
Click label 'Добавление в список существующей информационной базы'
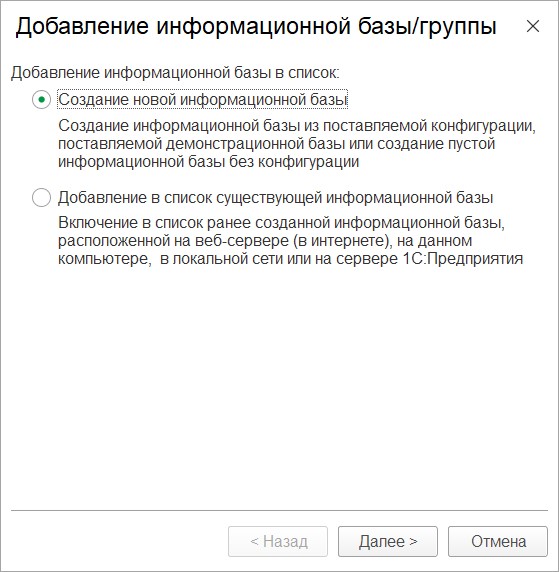pos(275,197)
